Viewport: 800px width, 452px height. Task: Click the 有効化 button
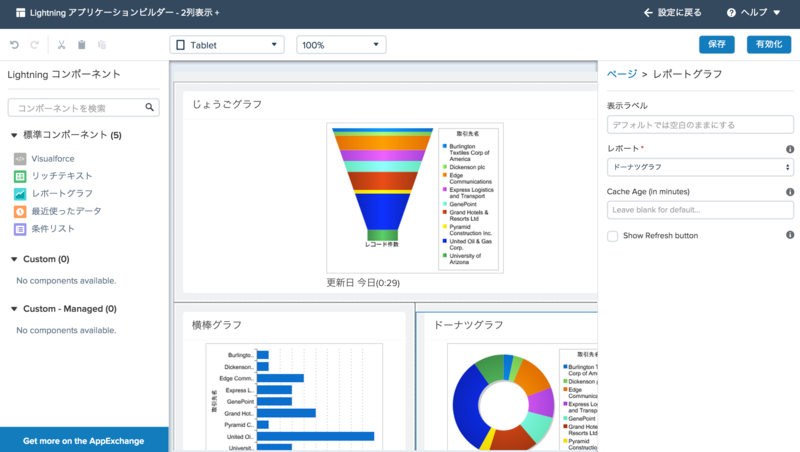(x=769, y=44)
